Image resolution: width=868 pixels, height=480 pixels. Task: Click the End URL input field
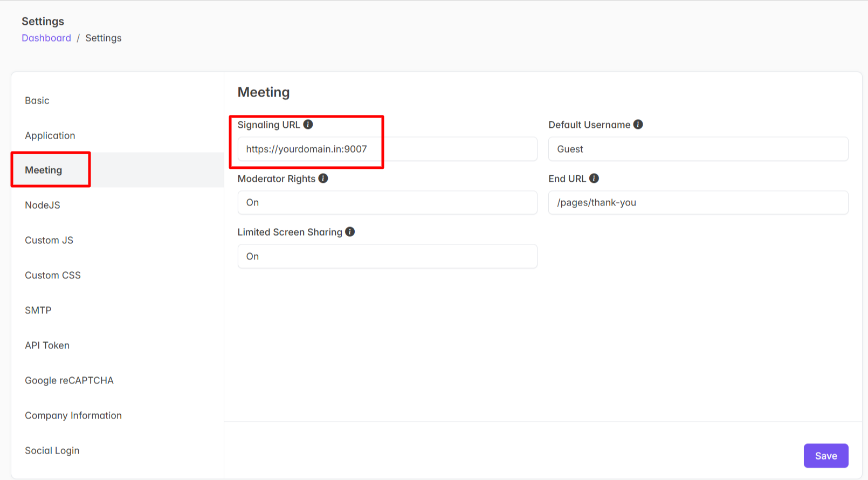click(x=698, y=203)
